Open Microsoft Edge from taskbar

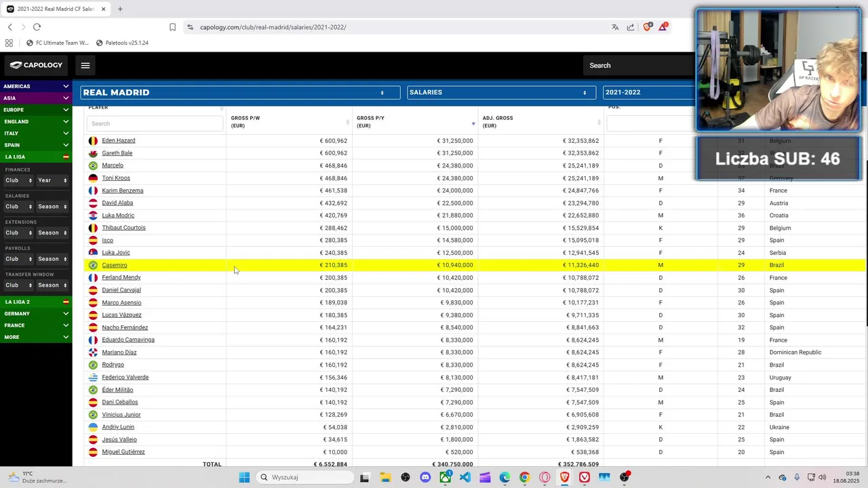point(505,477)
